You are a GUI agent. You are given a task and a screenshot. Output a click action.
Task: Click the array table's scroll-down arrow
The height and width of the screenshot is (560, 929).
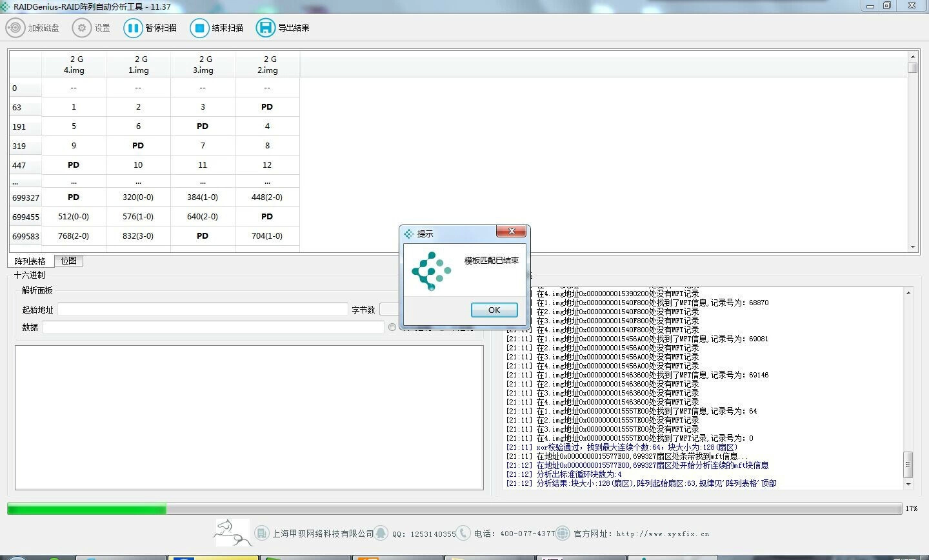point(912,246)
